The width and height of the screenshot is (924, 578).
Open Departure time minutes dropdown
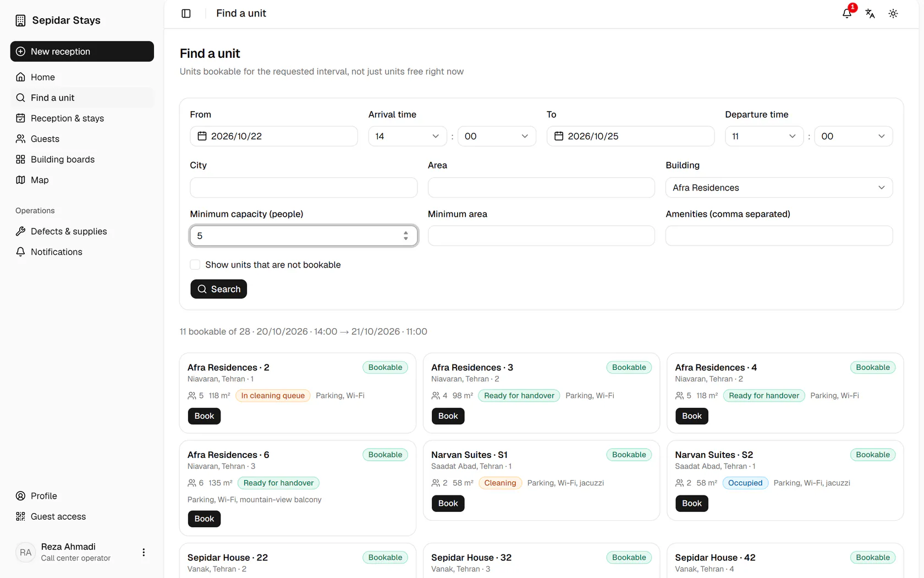[854, 136]
